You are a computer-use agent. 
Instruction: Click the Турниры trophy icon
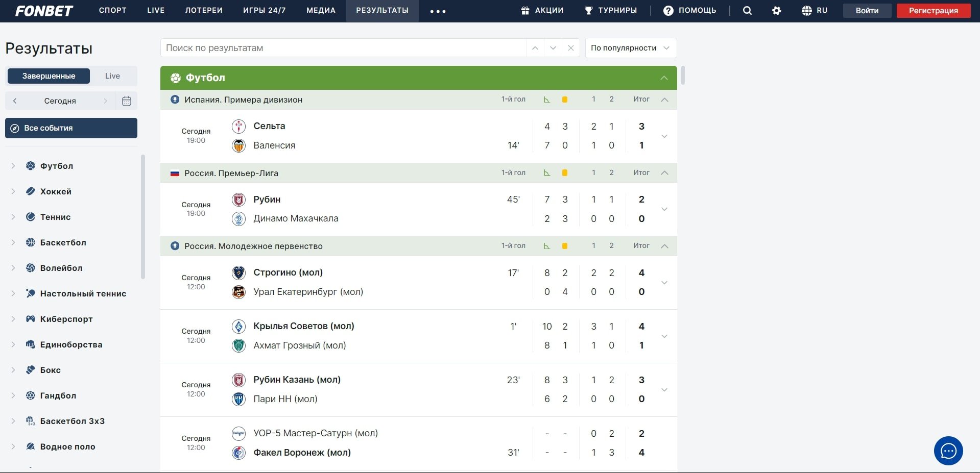[x=588, y=11]
